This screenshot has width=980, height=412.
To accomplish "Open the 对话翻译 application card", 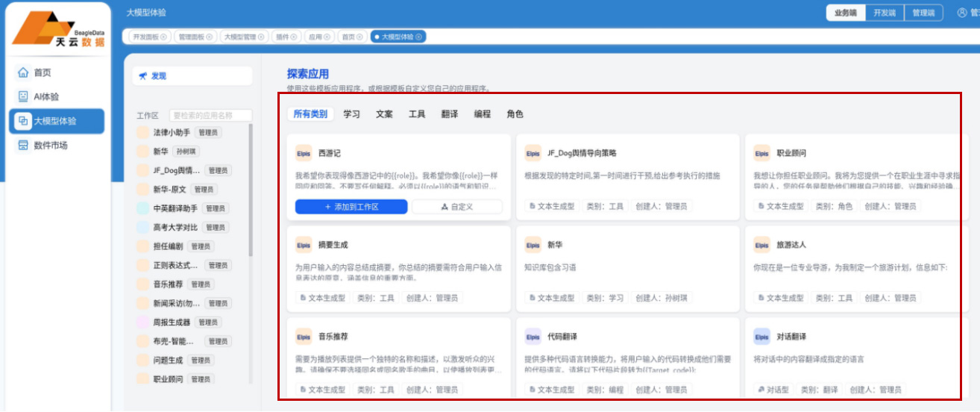I will (x=856, y=359).
